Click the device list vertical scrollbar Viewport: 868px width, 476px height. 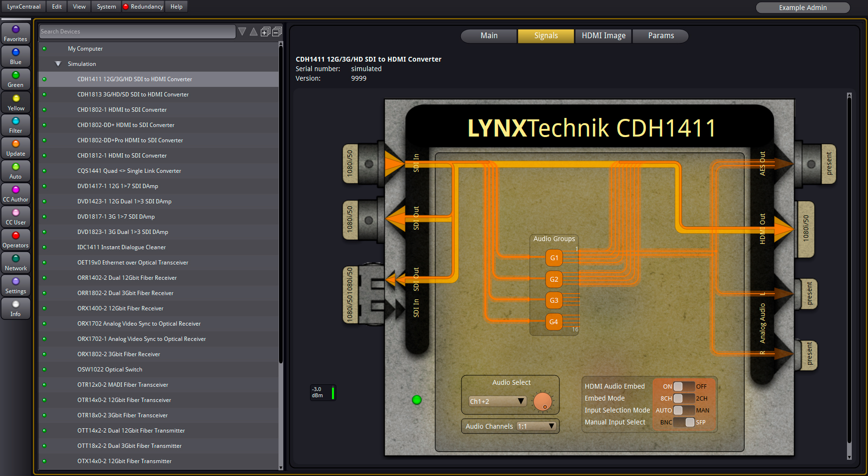(x=281, y=205)
